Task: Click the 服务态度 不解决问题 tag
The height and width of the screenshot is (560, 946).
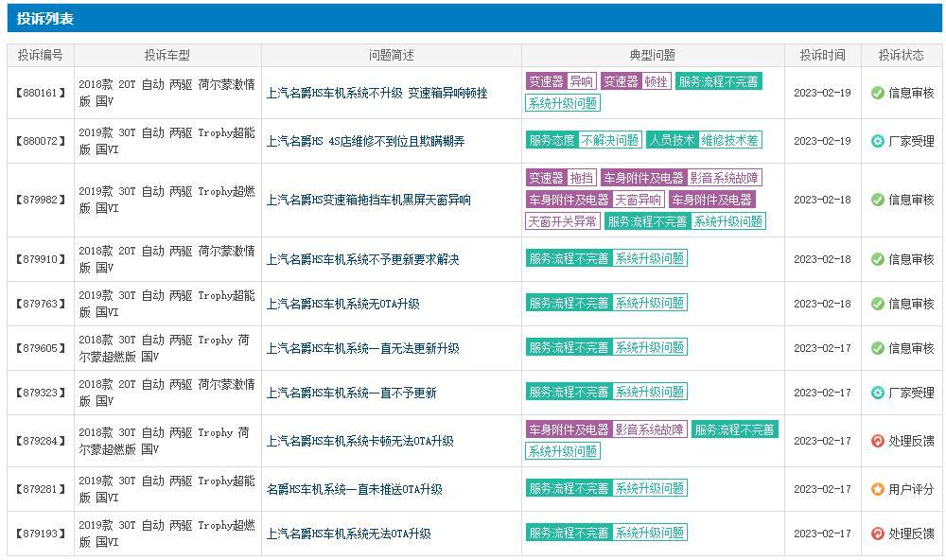Action: 584,140
